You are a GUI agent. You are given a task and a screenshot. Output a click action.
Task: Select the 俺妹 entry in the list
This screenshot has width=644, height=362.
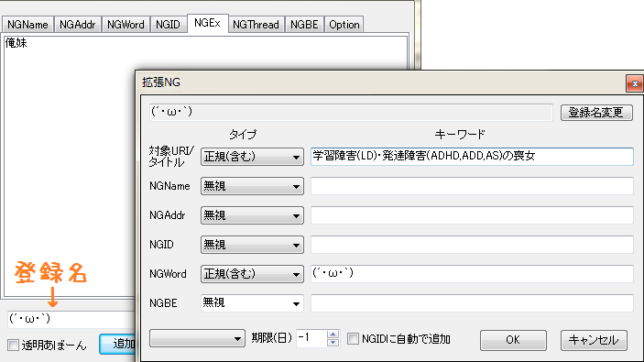pyautogui.click(x=16, y=43)
